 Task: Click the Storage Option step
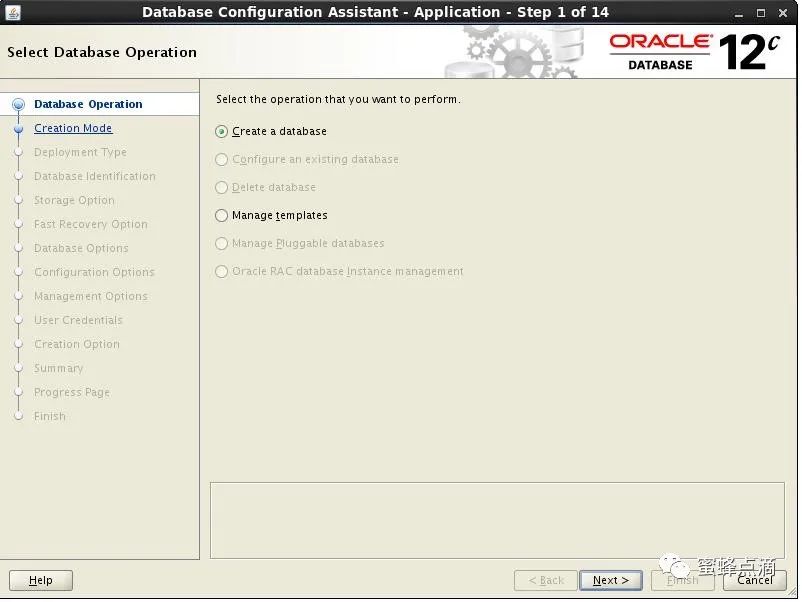point(74,200)
